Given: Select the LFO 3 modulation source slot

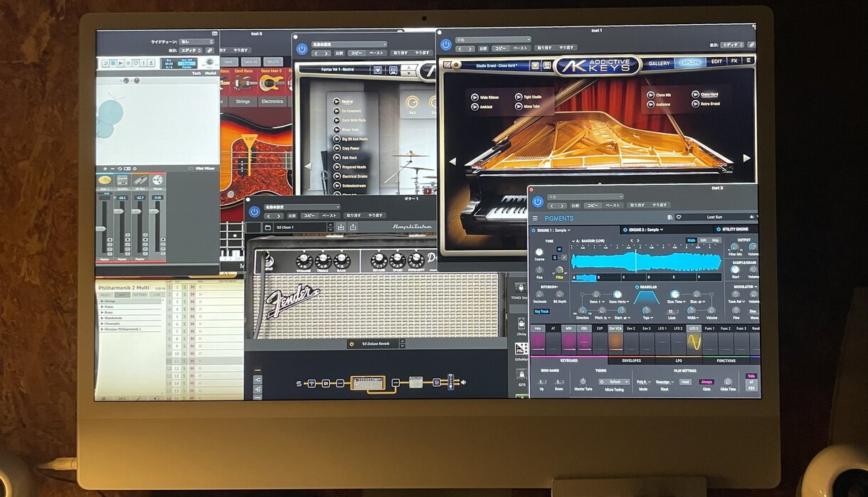Looking at the screenshot, I should [693, 341].
